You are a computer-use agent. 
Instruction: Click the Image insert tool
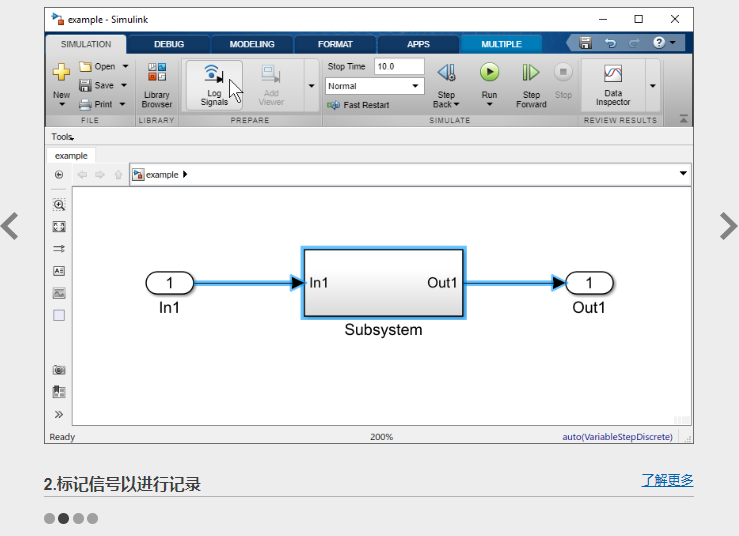click(x=59, y=293)
